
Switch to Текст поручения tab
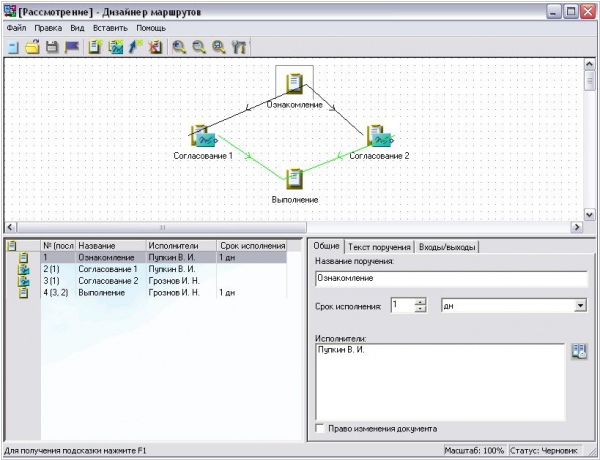378,246
